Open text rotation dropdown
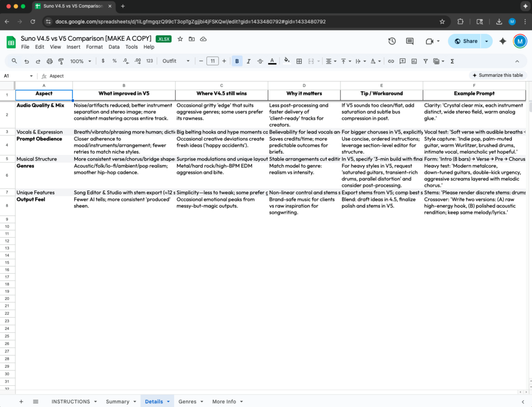Viewport: 532px width, 407px height. (x=375, y=61)
